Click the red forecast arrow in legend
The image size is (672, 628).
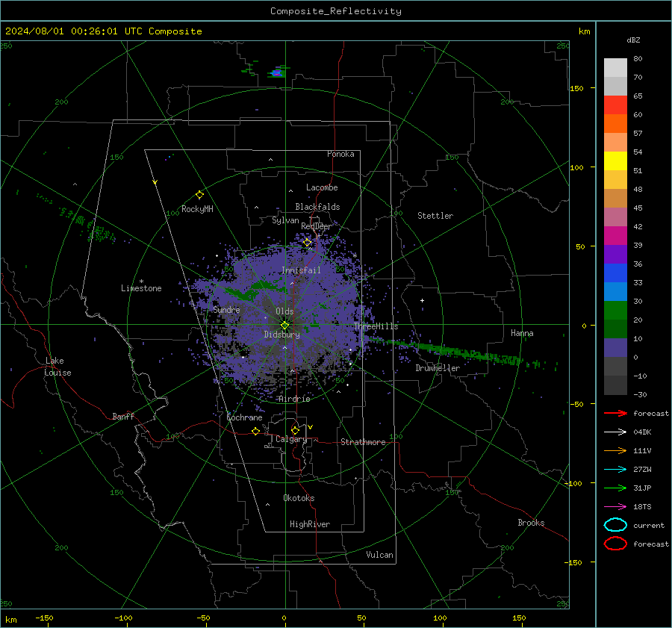pos(615,413)
